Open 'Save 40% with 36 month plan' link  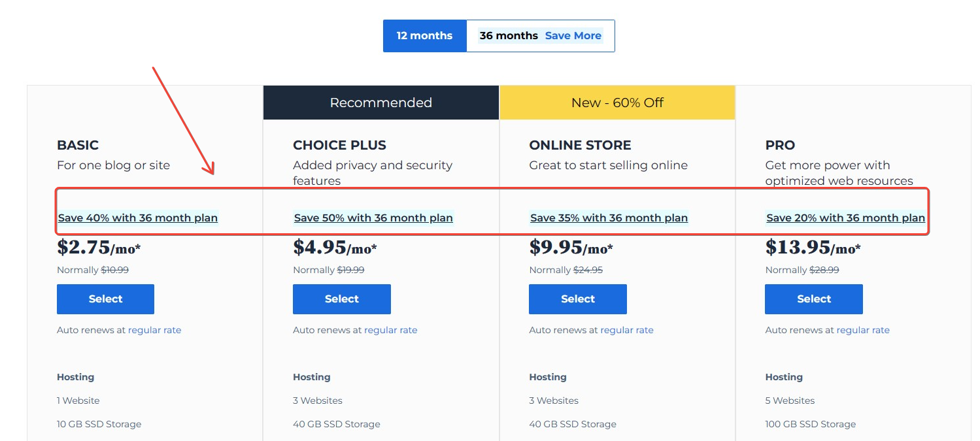coord(138,218)
